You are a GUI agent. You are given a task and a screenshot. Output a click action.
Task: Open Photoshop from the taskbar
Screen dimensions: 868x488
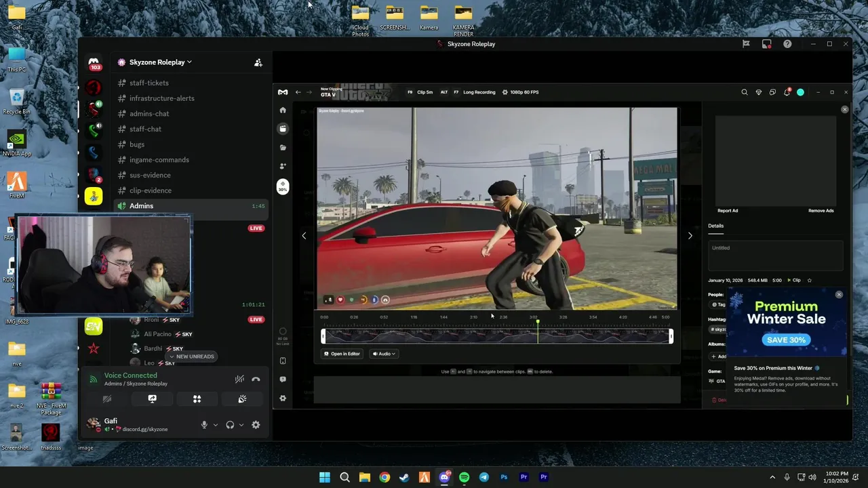(x=504, y=477)
